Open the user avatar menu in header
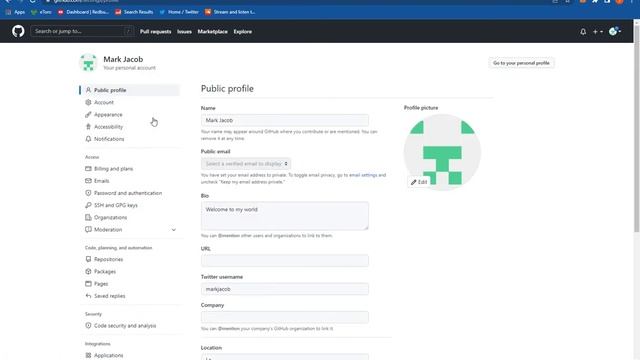Screen dimensions: 640x360 [x=615, y=31]
